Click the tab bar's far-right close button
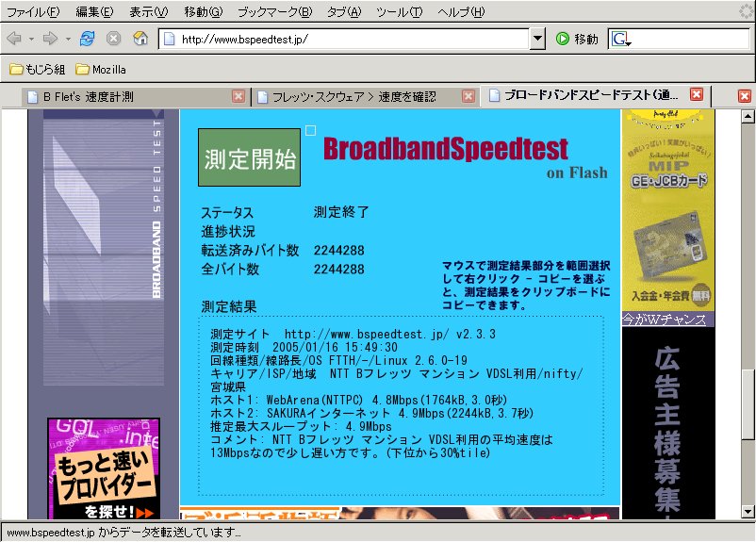 tap(745, 96)
